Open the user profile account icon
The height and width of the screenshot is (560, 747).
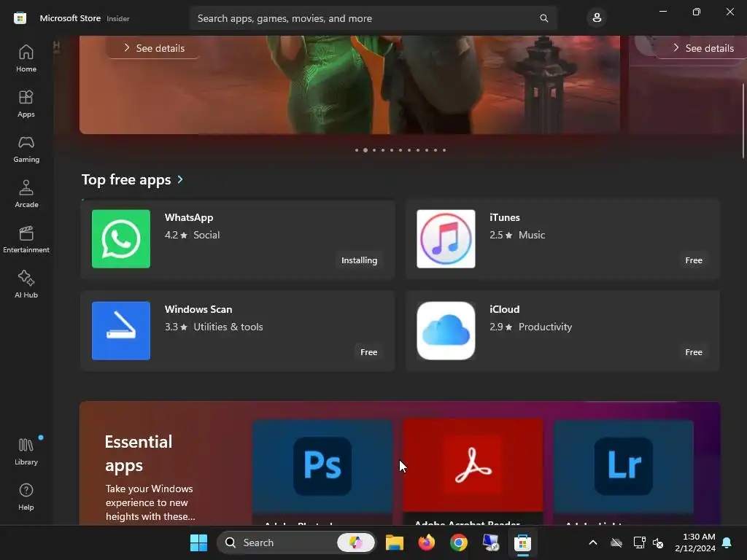(x=597, y=18)
